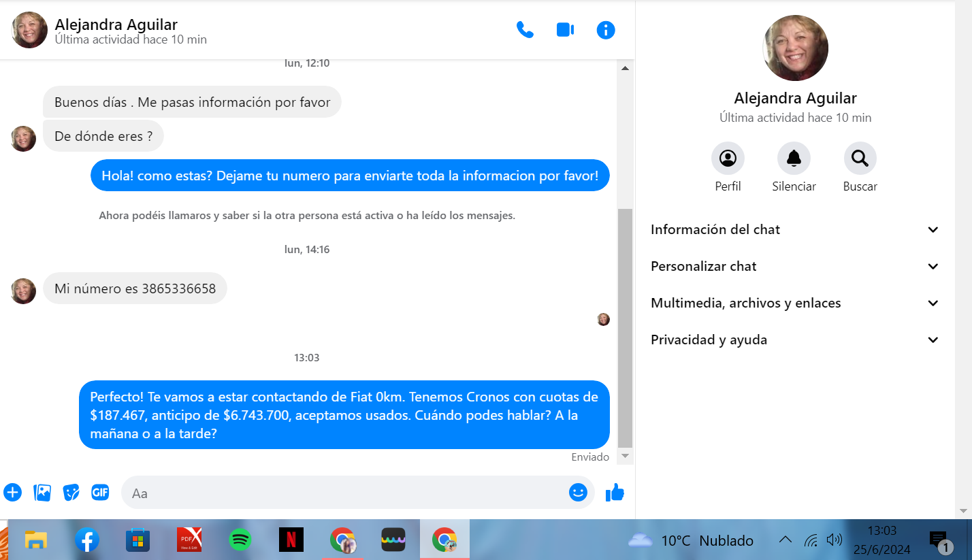Screen dimensions: 972x560
Task: Open Windows notification center icon
Action: [x=938, y=540]
